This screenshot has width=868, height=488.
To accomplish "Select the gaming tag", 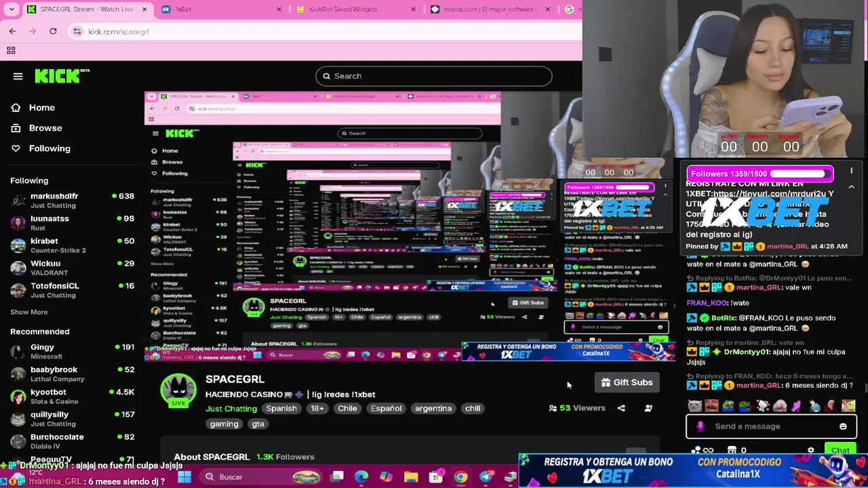I will (x=224, y=424).
